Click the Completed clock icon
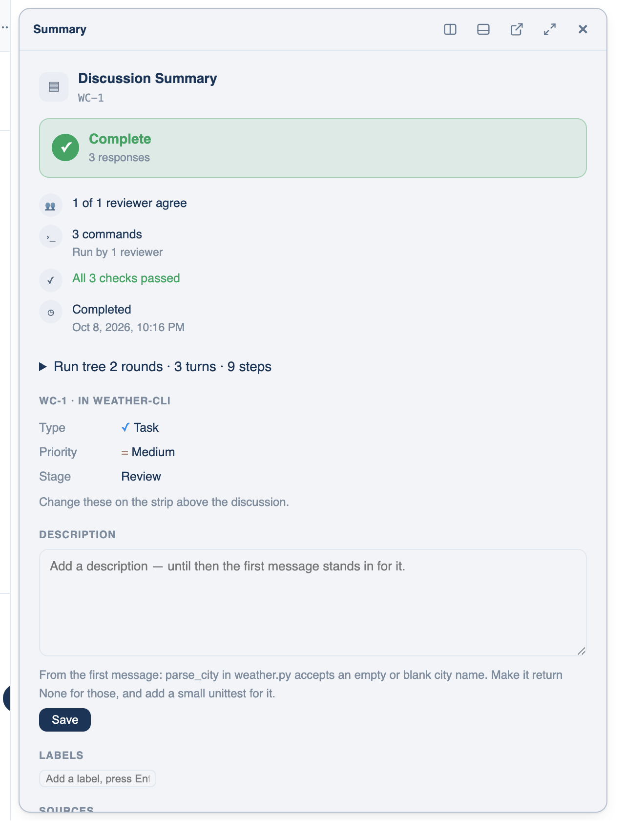Screen dimensions: 625x840 [51, 312]
